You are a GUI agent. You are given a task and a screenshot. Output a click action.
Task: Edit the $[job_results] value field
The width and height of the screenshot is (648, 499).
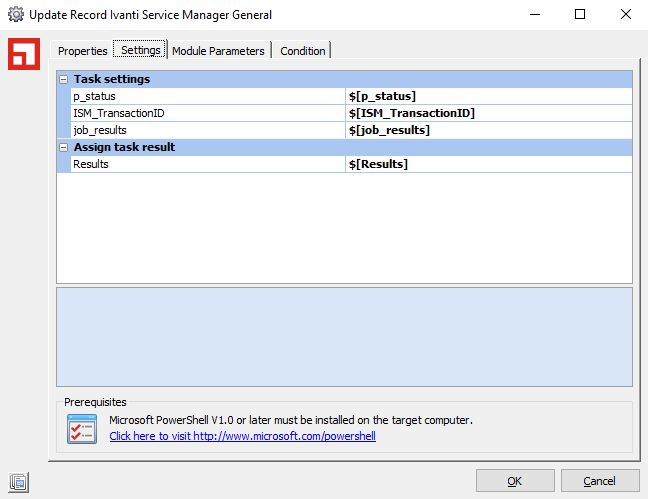[x=488, y=130]
